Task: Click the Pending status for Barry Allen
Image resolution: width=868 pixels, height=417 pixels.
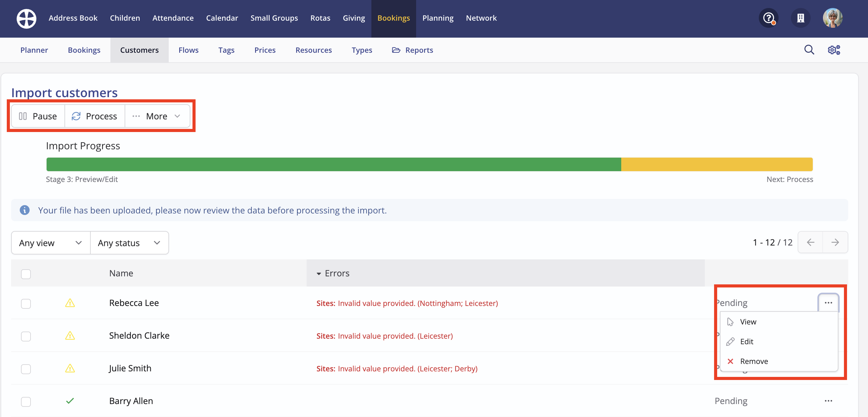Action: click(731, 401)
